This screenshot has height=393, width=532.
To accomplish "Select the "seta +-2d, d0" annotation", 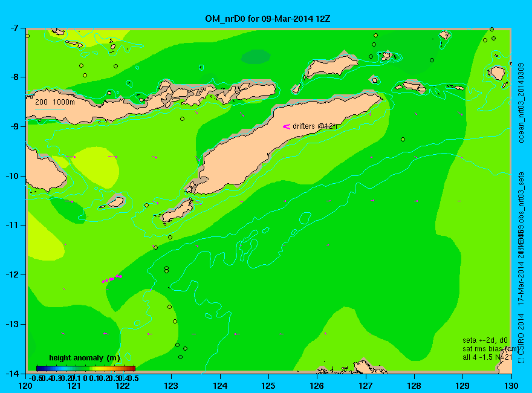I will (485, 340).
